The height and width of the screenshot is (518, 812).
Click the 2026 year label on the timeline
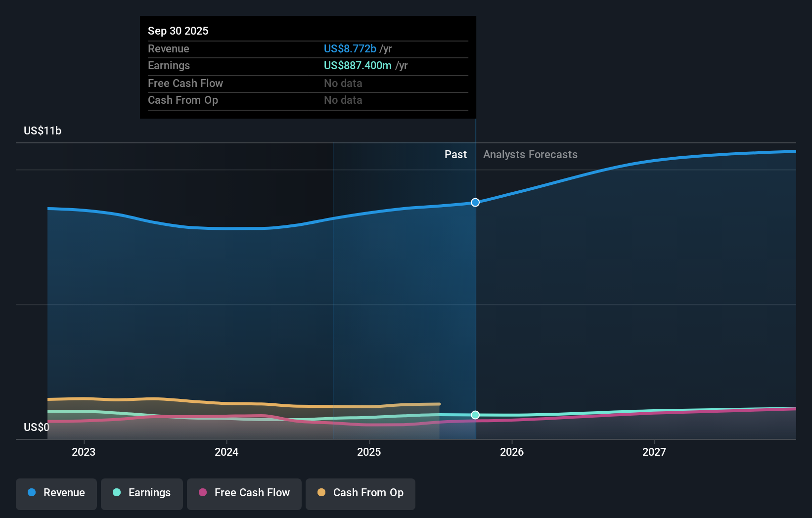(x=513, y=452)
